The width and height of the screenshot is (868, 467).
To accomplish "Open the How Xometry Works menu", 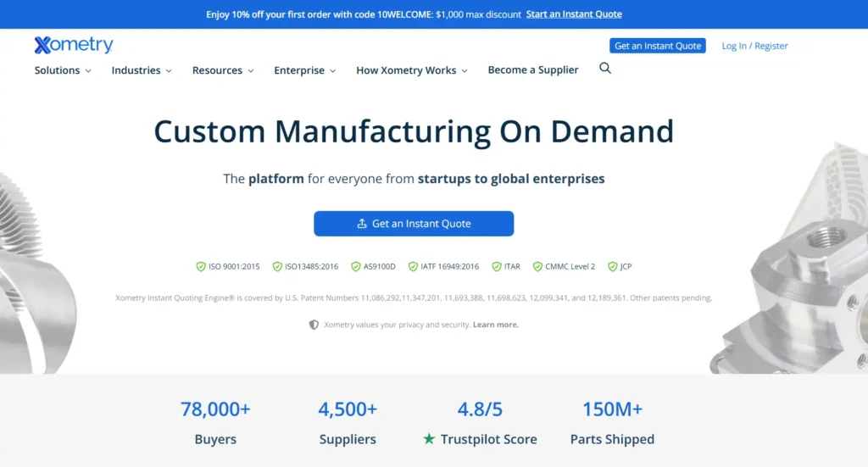I will click(411, 70).
